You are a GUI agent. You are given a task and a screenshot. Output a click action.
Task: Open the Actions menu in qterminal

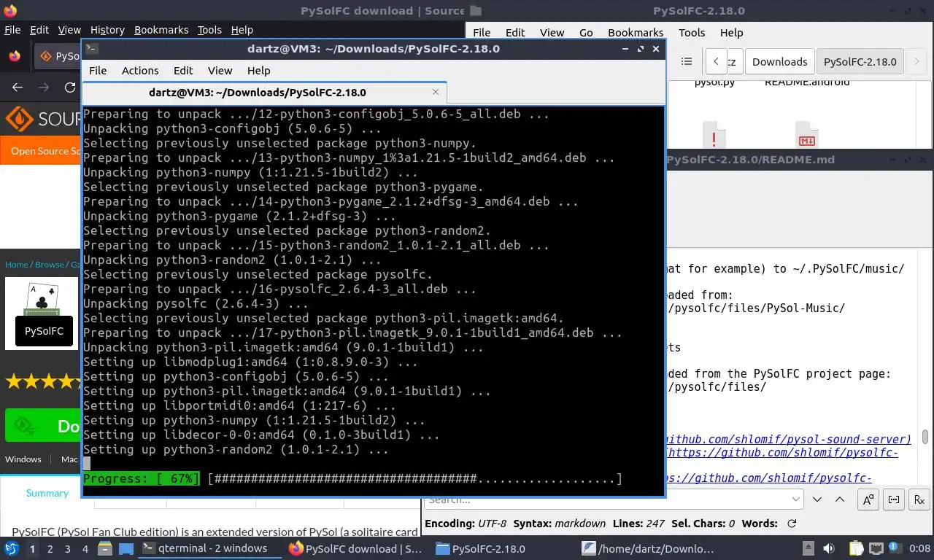pyautogui.click(x=140, y=71)
